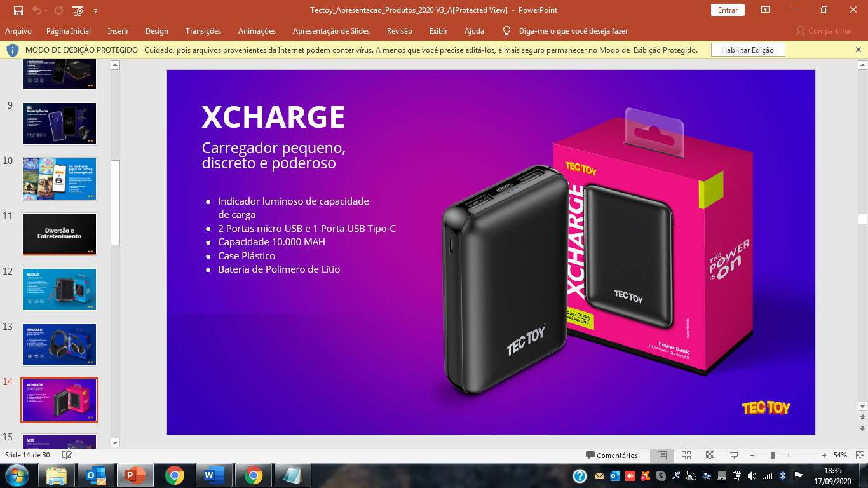Open Outlook from taskbar

coord(96,475)
